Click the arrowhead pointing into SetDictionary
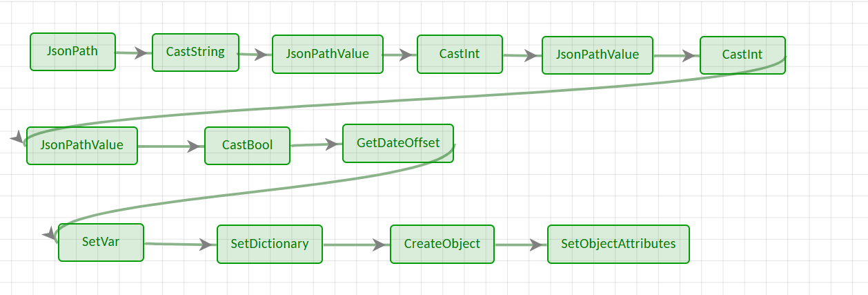This screenshot has width=868, height=295. pos(208,245)
